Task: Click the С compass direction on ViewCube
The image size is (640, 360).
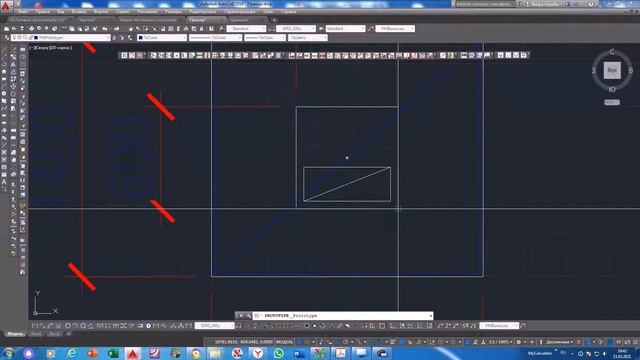Action: pyautogui.click(x=612, y=52)
